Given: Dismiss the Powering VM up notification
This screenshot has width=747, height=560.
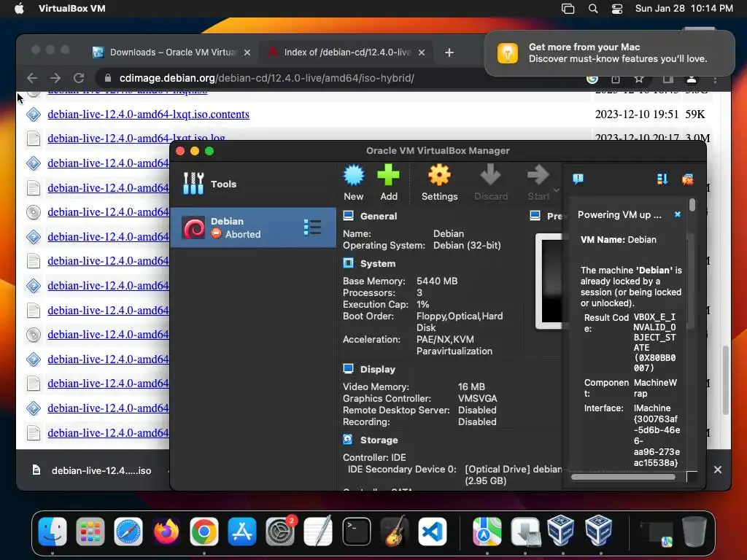Looking at the screenshot, I should click(678, 215).
